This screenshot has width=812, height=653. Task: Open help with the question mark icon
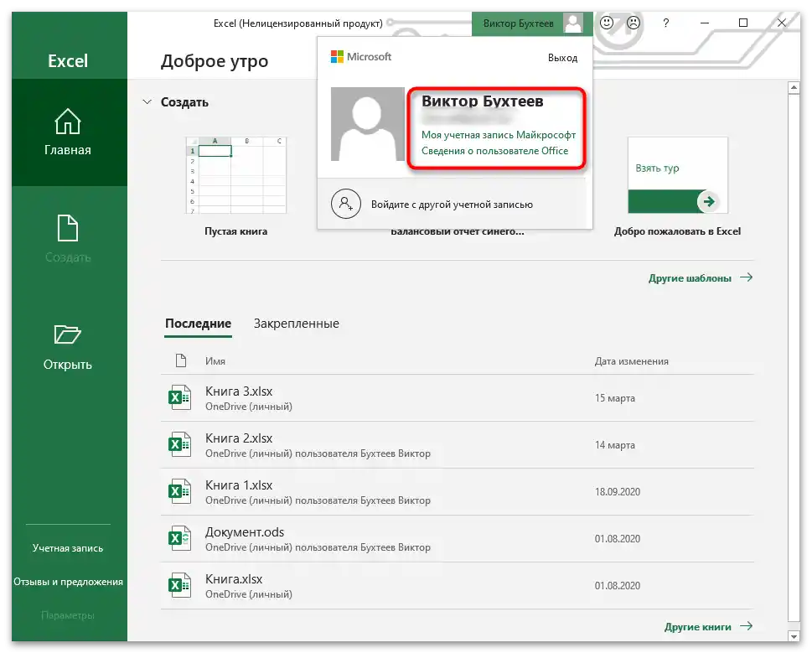click(x=666, y=23)
